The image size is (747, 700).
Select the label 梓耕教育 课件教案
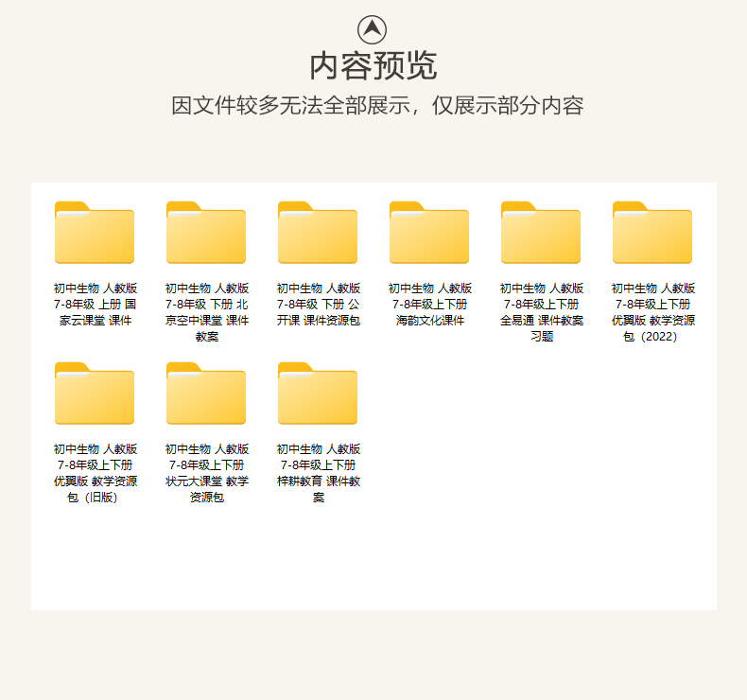tap(319, 473)
